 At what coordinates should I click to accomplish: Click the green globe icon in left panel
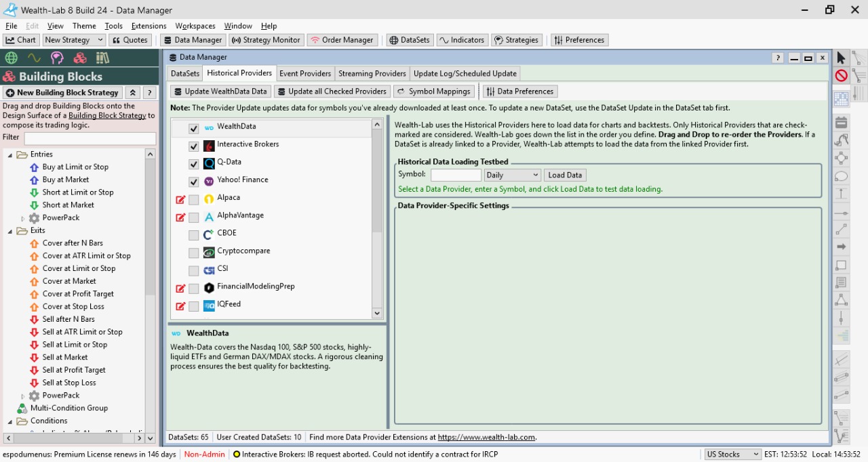12,58
